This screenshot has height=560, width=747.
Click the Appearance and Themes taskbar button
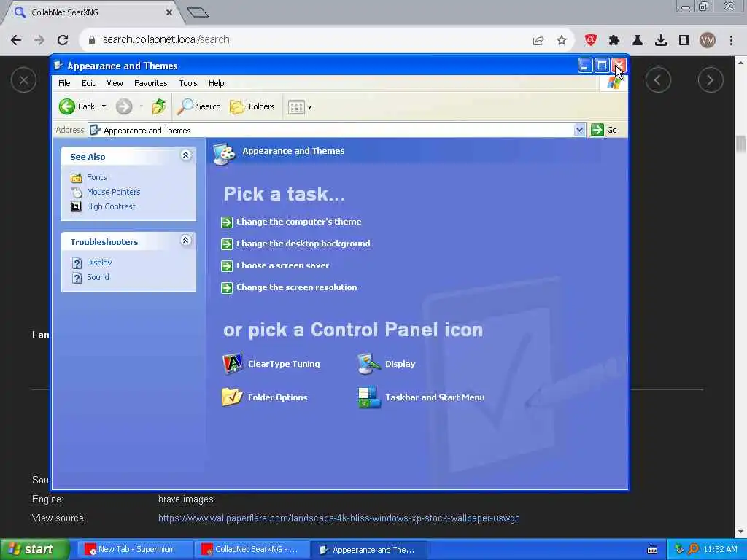tap(368, 550)
